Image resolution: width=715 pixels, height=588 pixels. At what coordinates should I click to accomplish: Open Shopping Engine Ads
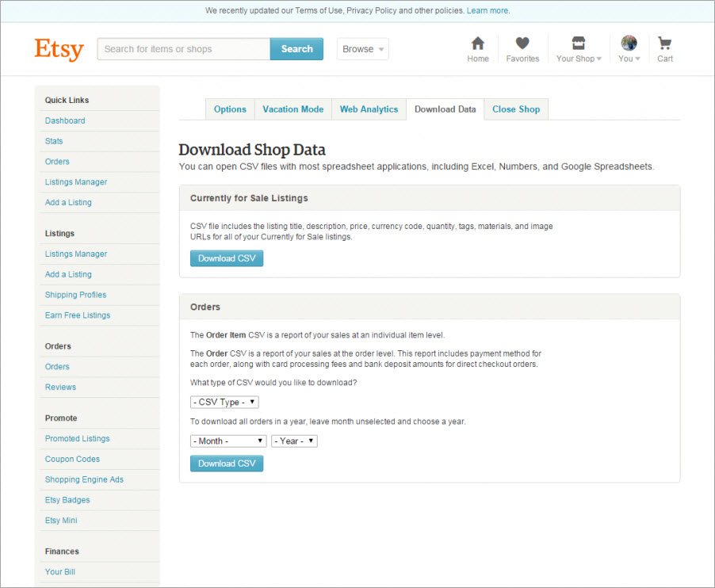tap(84, 479)
